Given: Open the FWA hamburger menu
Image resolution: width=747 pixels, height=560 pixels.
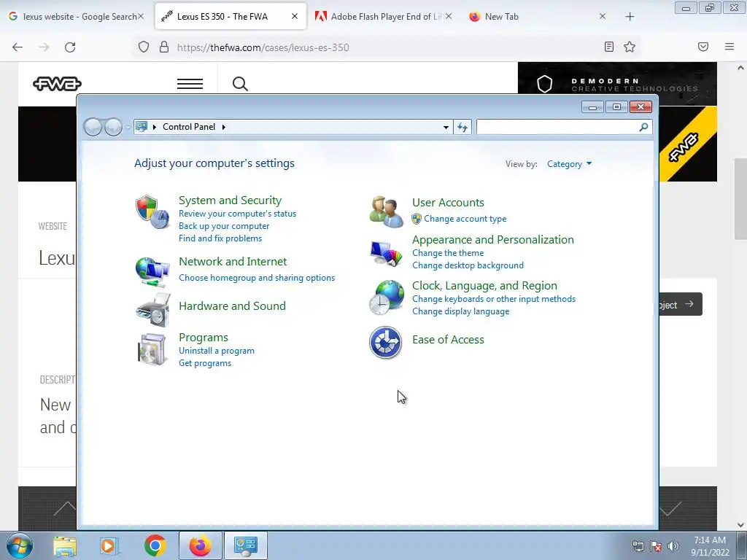Looking at the screenshot, I should point(190,84).
